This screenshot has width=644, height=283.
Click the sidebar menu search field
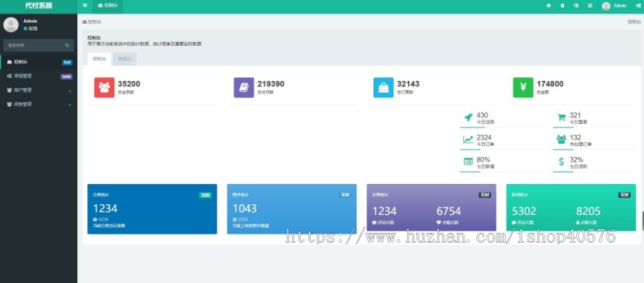tap(39, 45)
